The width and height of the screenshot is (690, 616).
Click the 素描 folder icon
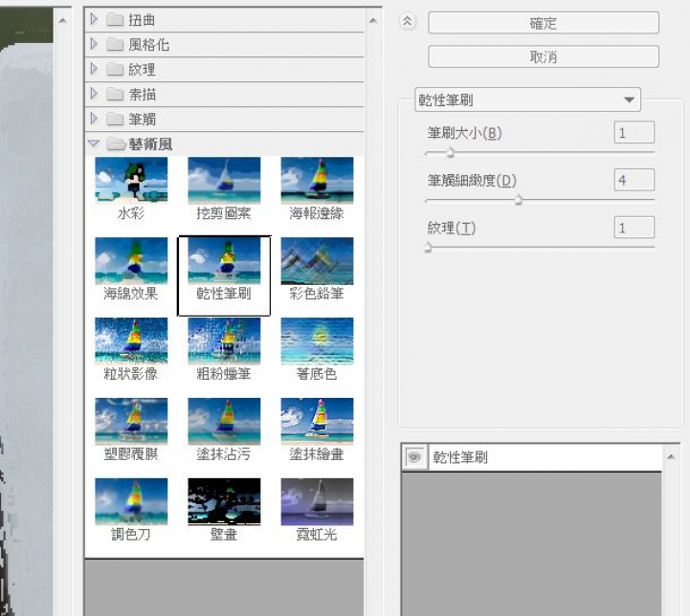pyautogui.click(x=115, y=94)
